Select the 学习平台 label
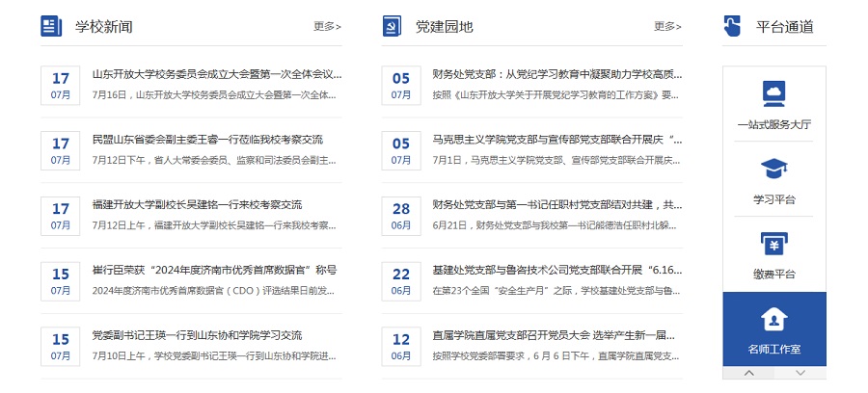The height and width of the screenshot is (393, 868). 773,199
